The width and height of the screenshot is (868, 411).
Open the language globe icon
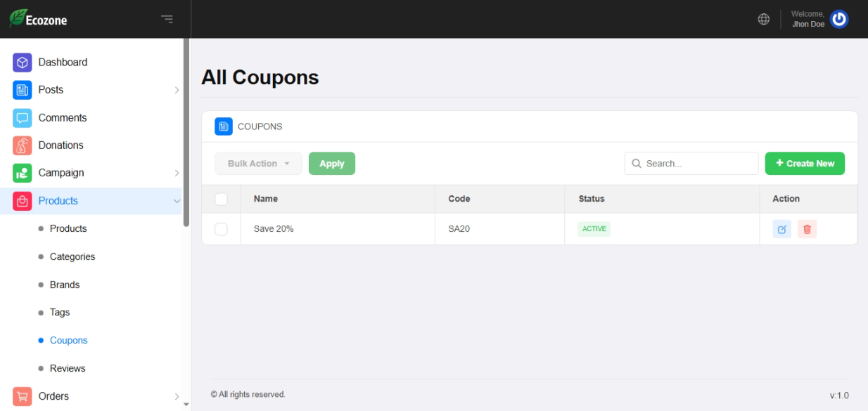(763, 19)
